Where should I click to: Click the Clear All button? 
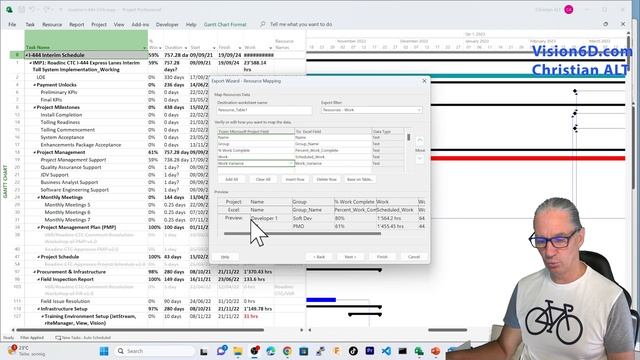pyautogui.click(x=263, y=180)
